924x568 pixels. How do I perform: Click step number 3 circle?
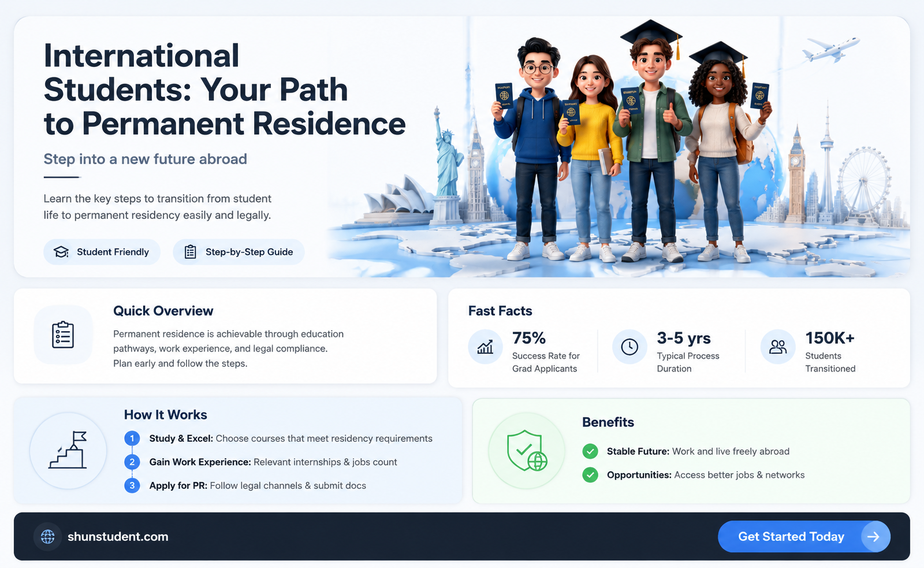pos(132,486)
